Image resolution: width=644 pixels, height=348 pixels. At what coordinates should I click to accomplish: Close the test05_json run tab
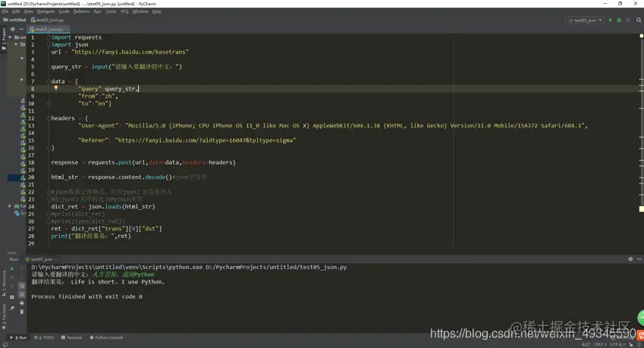(x=56, y=259)
